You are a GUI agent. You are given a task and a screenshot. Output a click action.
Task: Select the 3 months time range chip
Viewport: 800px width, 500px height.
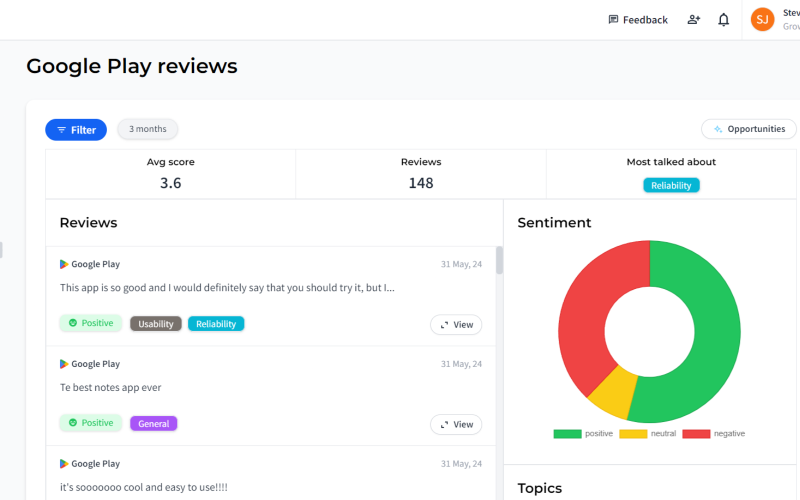click(x=147, y=129)
